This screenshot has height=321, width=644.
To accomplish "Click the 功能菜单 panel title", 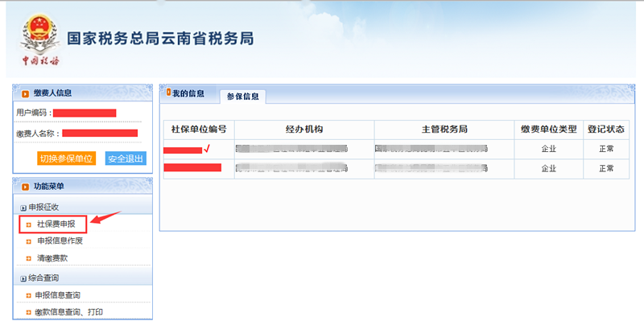I will point(48,187).
